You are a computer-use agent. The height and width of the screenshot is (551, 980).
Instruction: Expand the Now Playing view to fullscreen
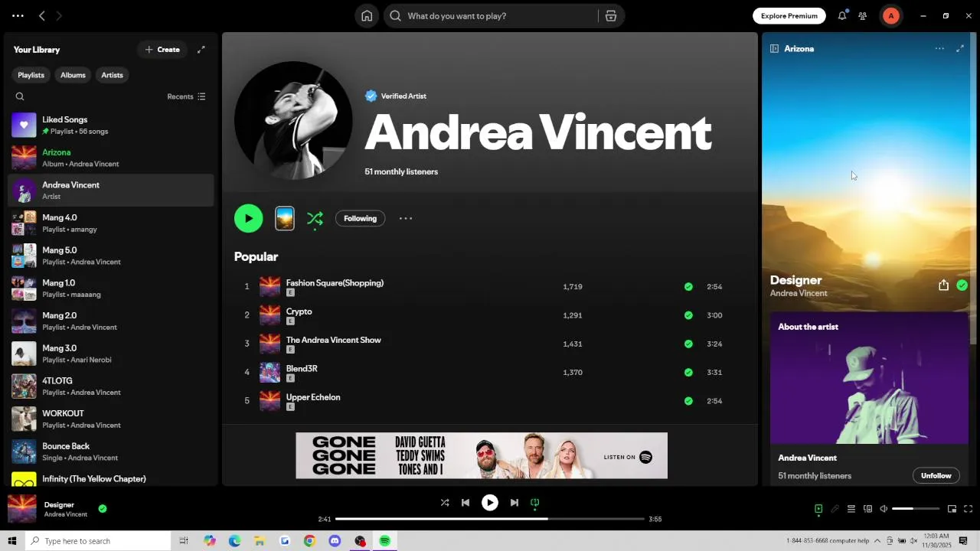pos(960,48)
